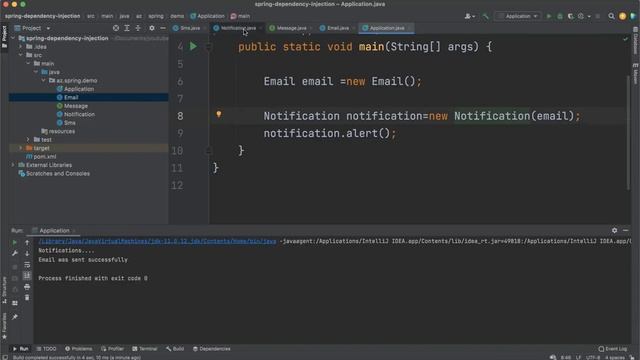Open Run panel settings gear

pyautogui.click(x=614, y=231)
